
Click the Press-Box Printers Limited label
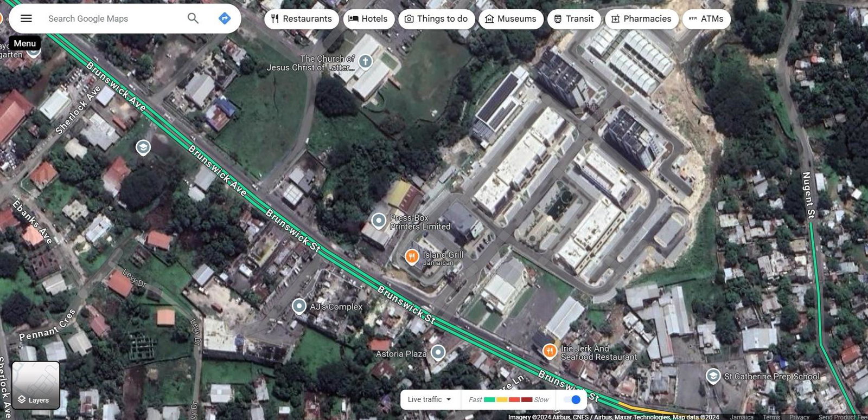(420, 222)
